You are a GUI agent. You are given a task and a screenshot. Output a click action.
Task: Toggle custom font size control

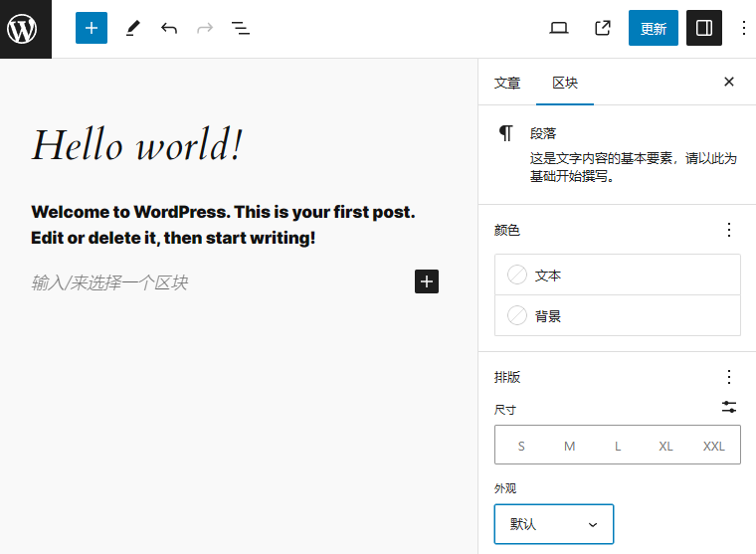click(729, 407)
